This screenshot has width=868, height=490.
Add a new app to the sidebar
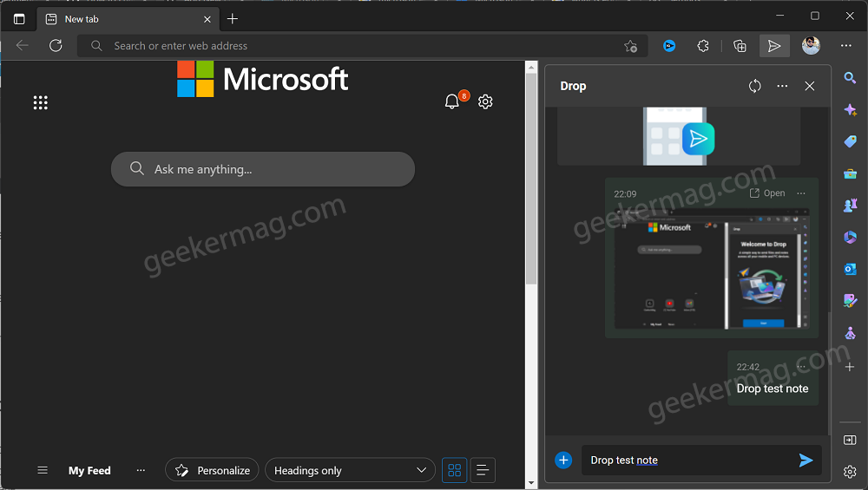(850, 367)
